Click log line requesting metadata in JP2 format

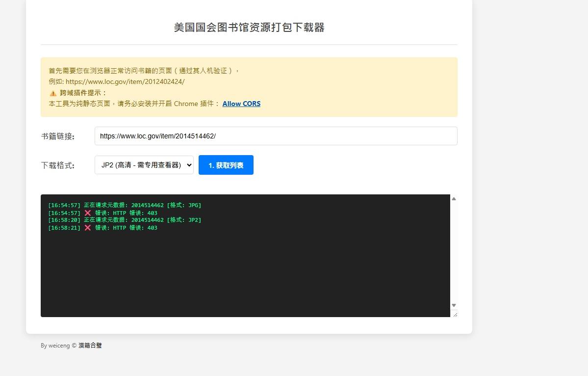(125, 220)
